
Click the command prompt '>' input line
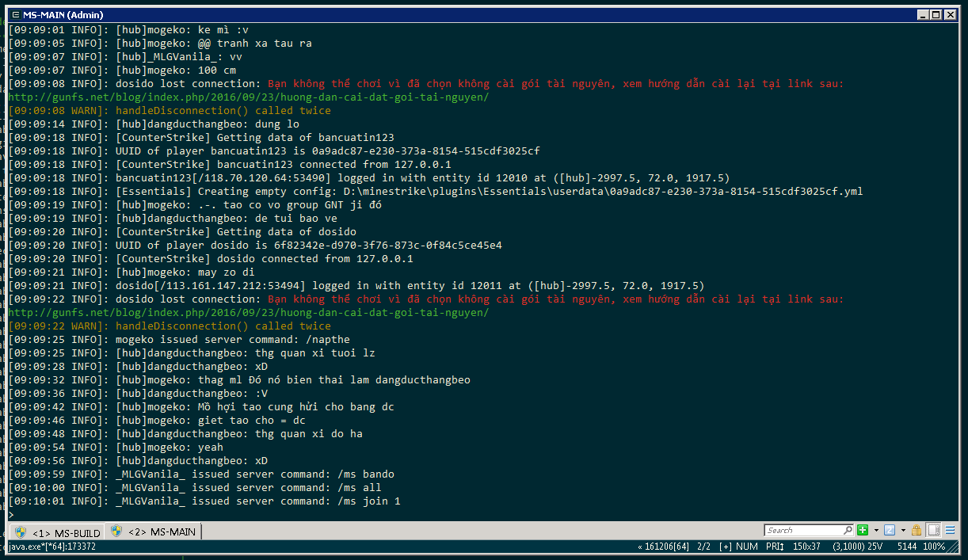tap(11, 514)
